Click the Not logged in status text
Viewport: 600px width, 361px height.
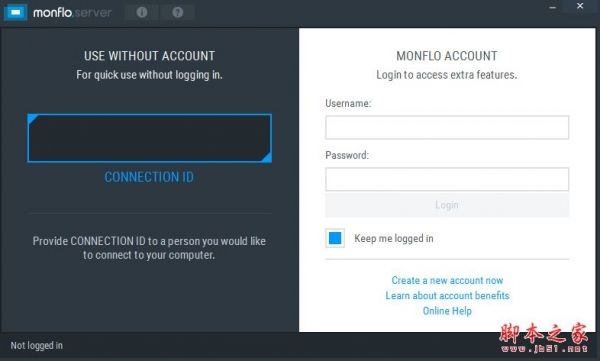(x=36, y=345)
